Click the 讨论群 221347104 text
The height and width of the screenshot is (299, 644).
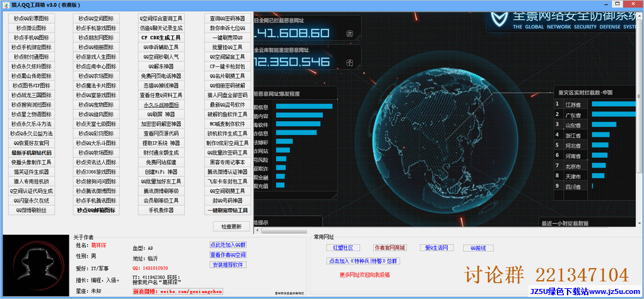pyautogui.click(x=547, y=274)
